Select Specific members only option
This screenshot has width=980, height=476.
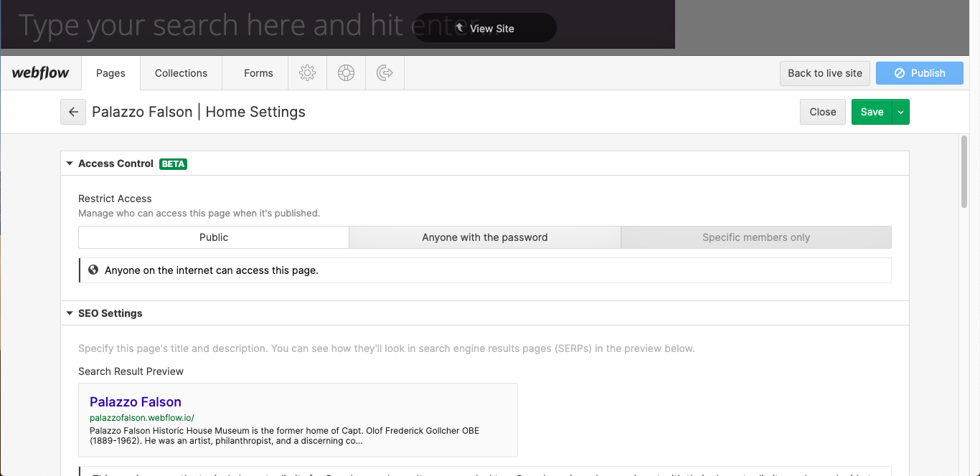[x=756, y=237]
